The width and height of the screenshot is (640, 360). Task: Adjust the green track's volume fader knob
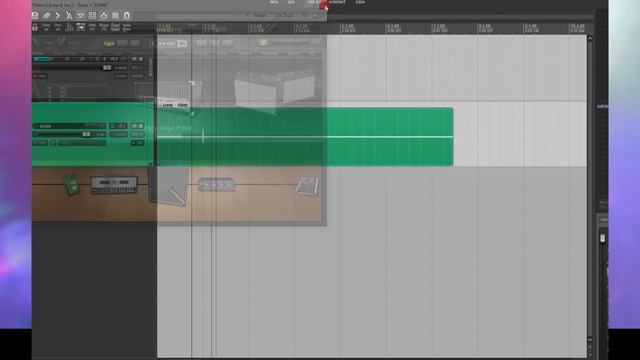(86, 134)
